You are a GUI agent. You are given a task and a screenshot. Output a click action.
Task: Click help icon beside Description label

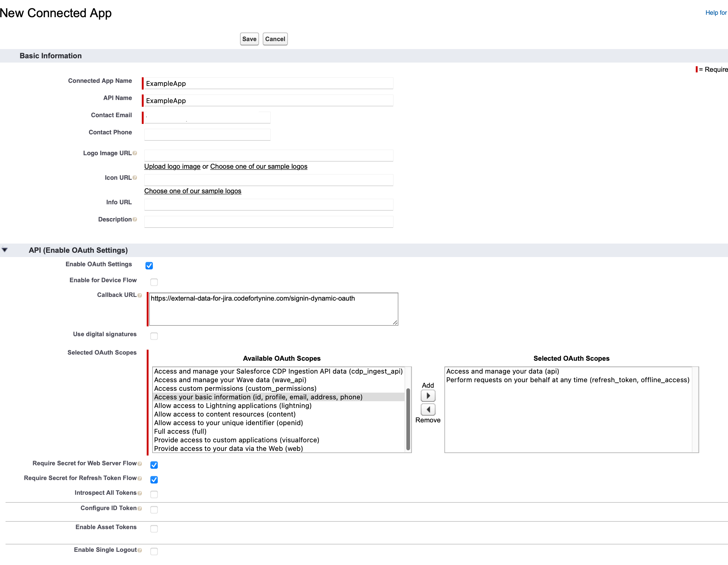[x=135, y=219]
